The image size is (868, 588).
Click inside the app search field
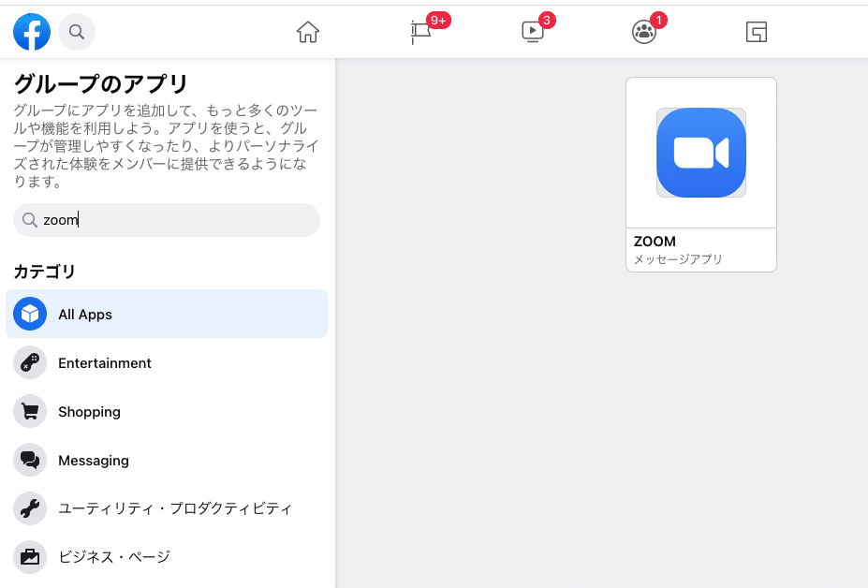(166, 219)
